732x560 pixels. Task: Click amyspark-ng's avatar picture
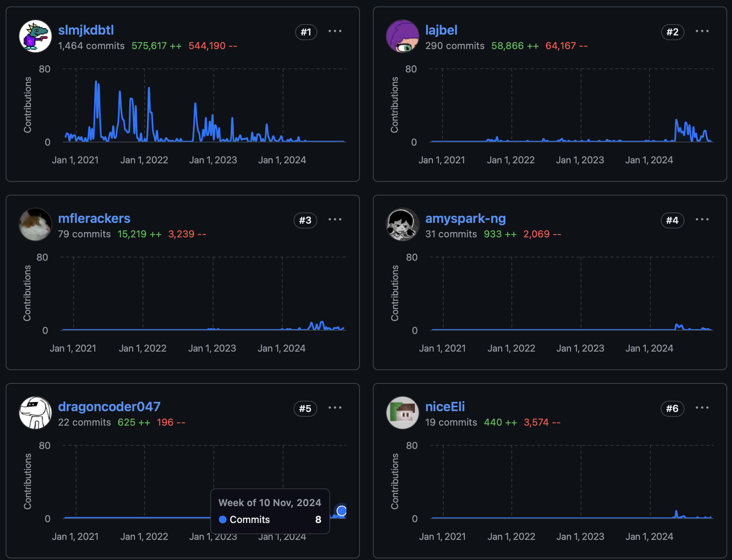tap(402, 224)
